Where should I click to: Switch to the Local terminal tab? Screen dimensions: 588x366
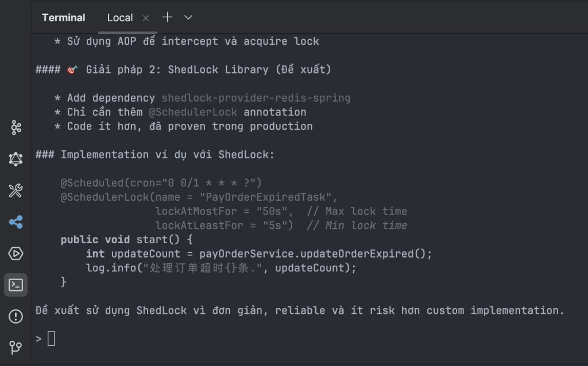pyautogui.click(x=119, y=18)
